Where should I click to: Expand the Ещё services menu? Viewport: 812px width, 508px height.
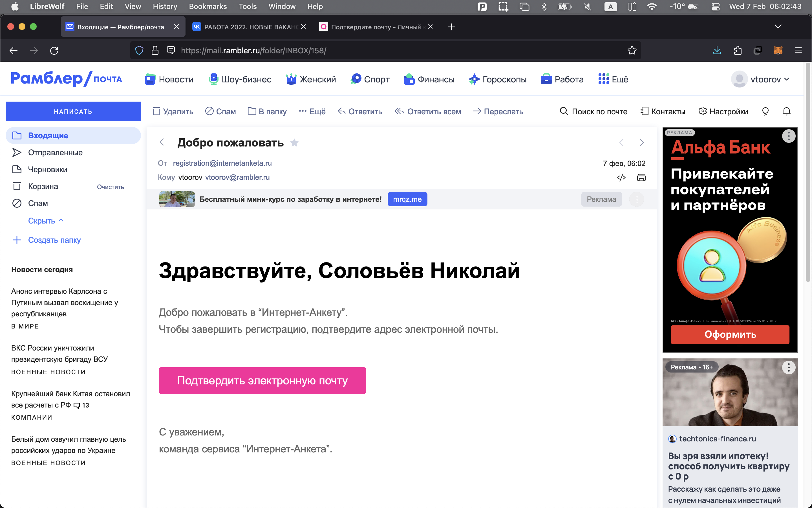[x=613, y=79]
